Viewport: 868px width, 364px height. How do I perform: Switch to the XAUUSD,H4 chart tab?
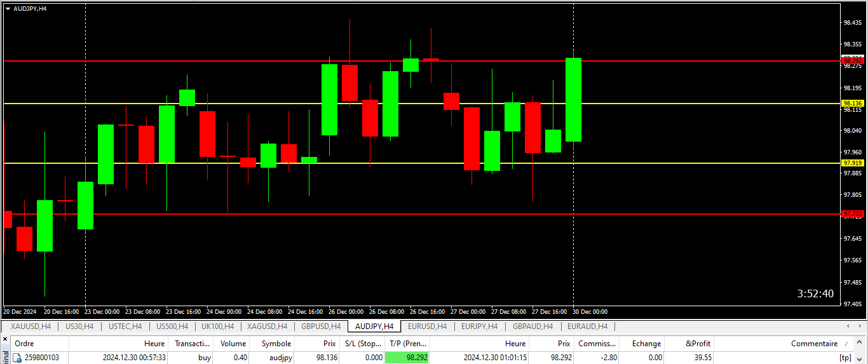click(x=31, y=327)
